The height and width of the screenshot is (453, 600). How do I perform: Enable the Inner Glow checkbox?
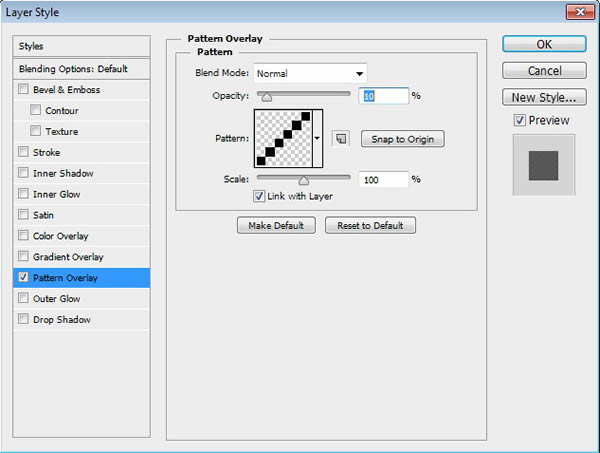23,194
